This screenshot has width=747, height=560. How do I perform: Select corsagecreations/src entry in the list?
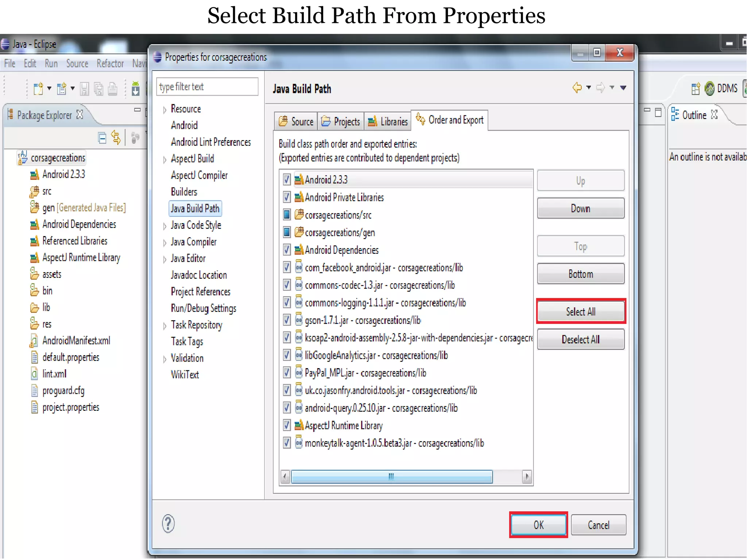pyautogui.click(x=338, y=215)
